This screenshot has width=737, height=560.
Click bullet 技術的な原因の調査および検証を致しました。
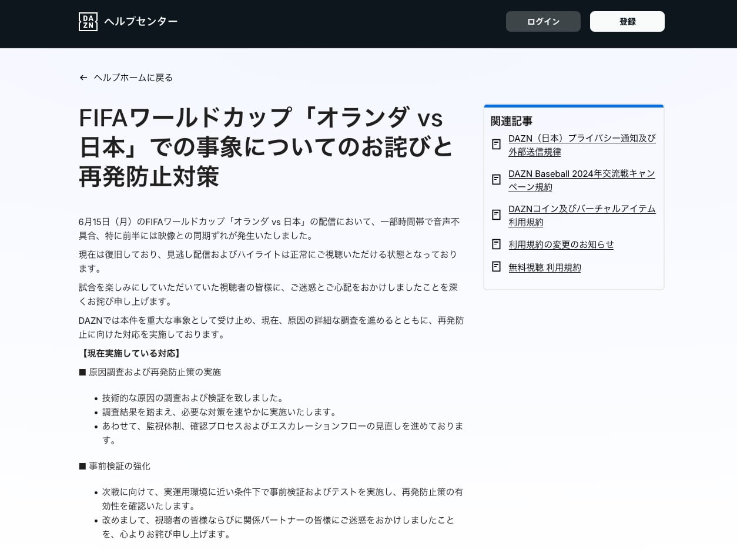coord(194,398)
